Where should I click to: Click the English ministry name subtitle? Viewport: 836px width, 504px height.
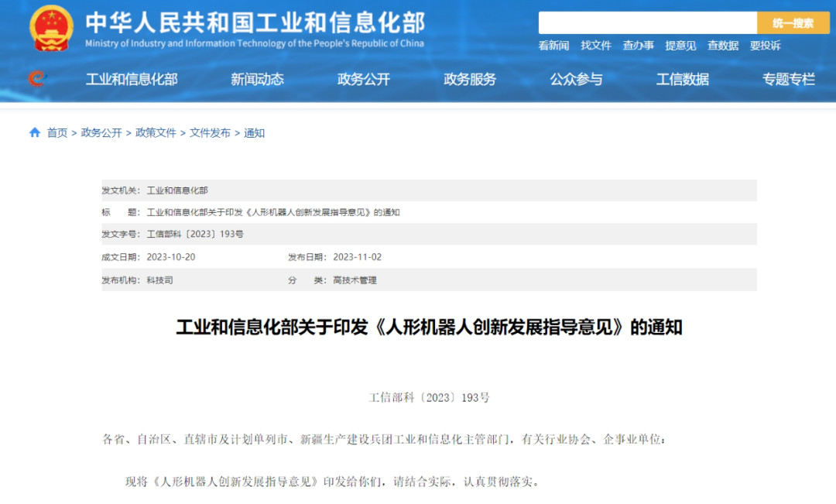pyautogui.click(x=255, y=43)
